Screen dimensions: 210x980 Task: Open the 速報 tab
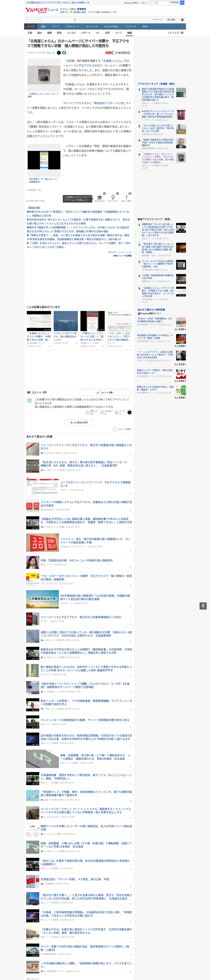[43, 27]
